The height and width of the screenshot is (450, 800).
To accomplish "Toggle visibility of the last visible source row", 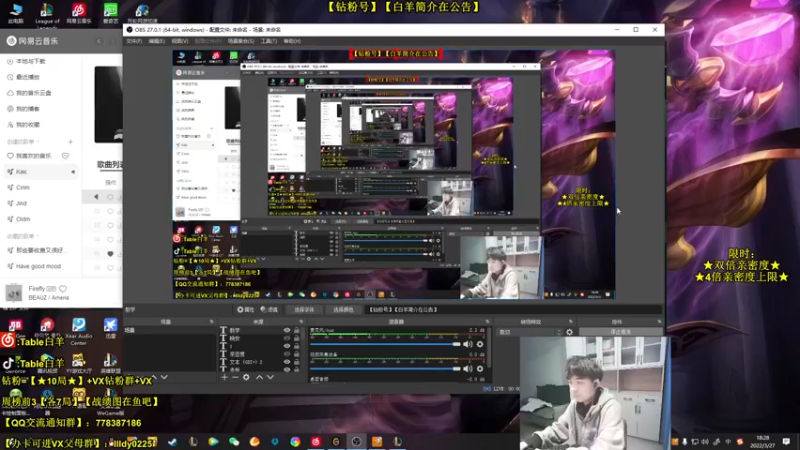I will click(x=287, y=369).
